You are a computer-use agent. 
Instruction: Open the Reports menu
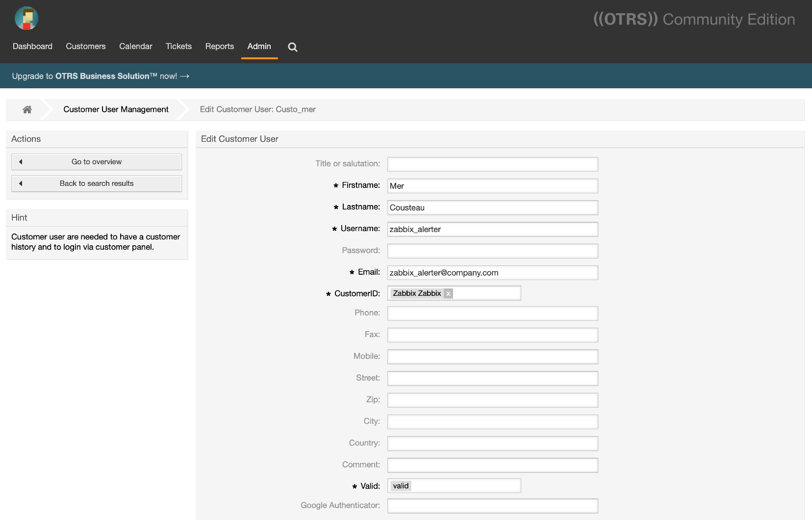[219, 46]
